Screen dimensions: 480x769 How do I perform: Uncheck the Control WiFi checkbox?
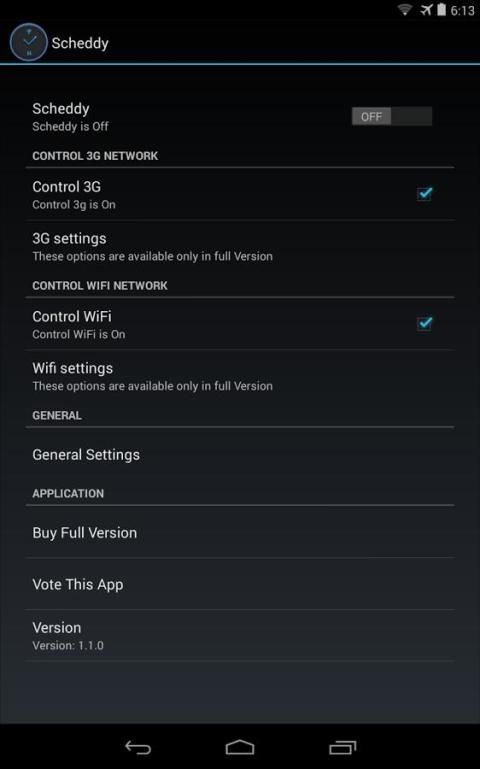click(x=425, y=323)
